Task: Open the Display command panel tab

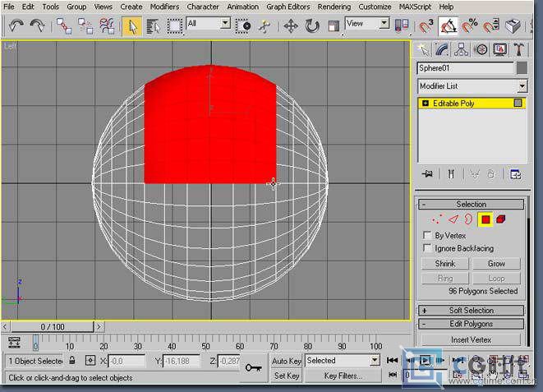Action: click(499, 50)
